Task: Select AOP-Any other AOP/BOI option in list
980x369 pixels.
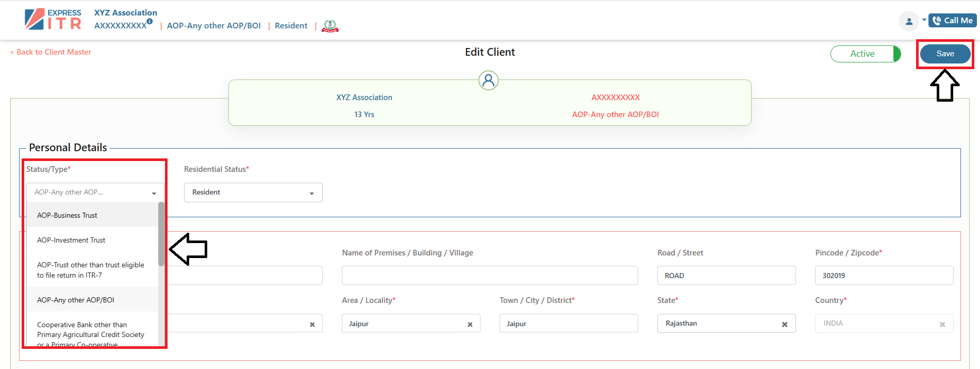Action: pyautogui.click(x=92, y=300)
